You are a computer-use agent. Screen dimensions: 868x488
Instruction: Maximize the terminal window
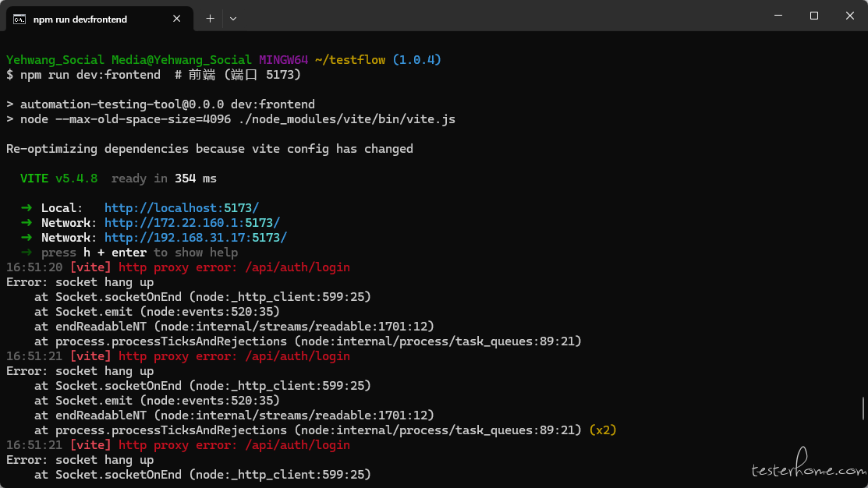click(814, 16)
